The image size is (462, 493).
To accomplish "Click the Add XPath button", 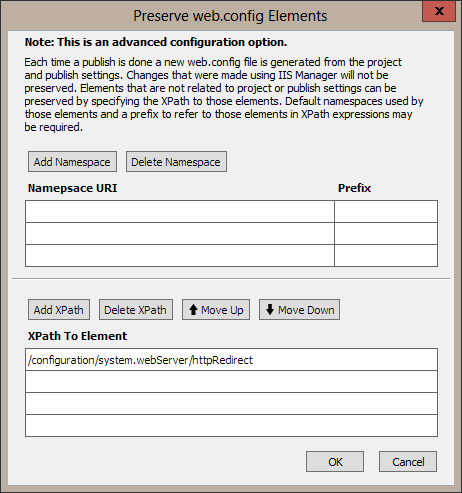I will click(x=59, y=310).
